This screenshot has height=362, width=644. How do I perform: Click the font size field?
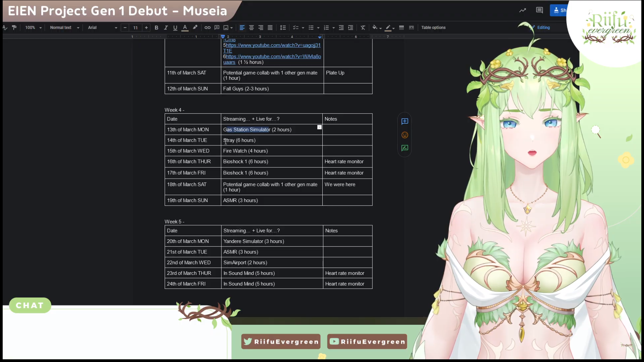point(136,27)
